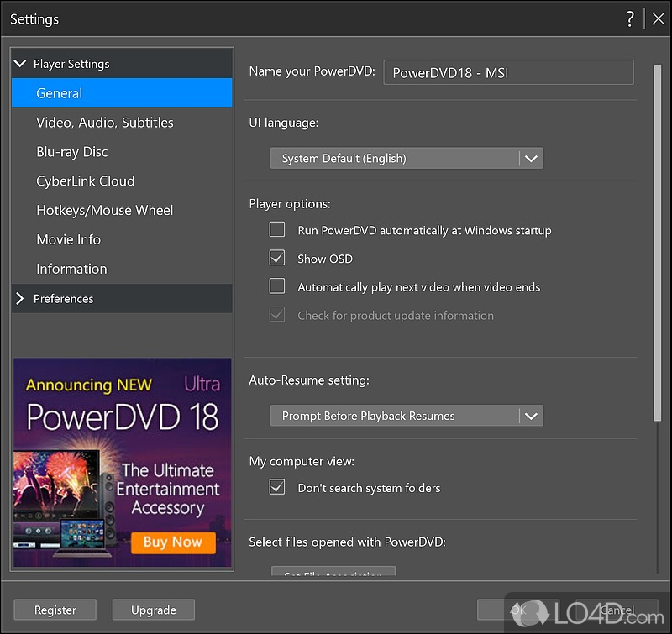Go to Blu-ray Disc settings
Image resolution: width=672 pixels, height=634 pixels.
71,152
